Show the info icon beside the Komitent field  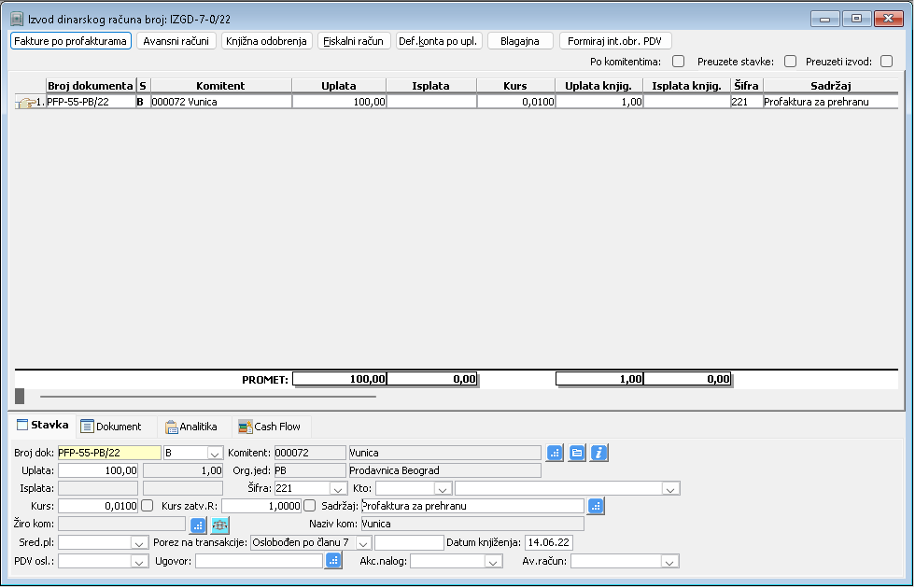(x=598, y=453)
